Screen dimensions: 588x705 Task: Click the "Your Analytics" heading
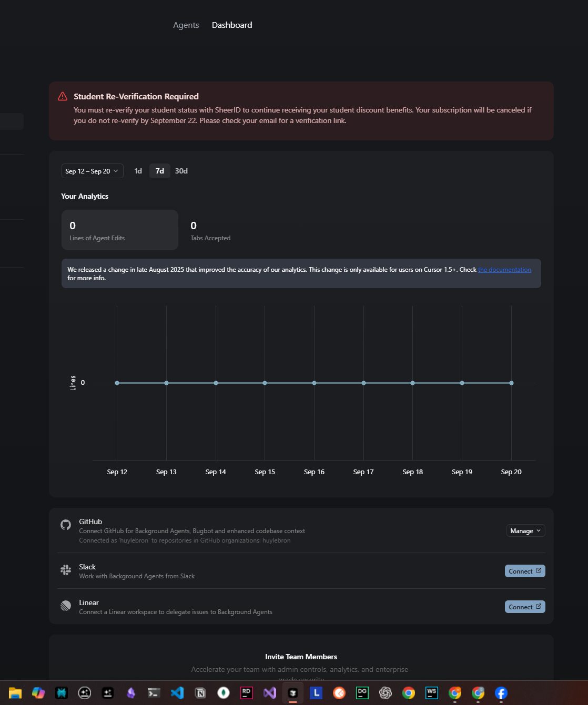(x=85, y=196)
